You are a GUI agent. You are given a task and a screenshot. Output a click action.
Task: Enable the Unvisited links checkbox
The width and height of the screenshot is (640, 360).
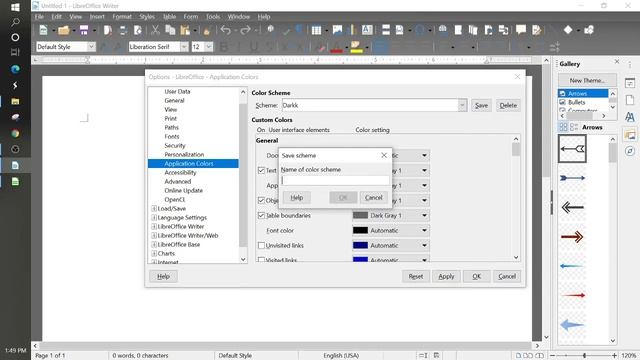(x=261, y=245)
